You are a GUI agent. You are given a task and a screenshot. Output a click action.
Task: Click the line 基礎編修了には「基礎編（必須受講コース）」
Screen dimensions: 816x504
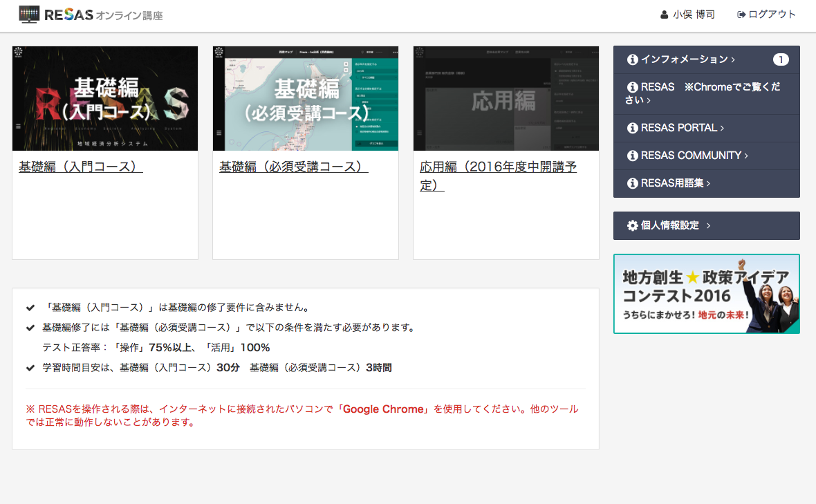[x=228, y=328]
